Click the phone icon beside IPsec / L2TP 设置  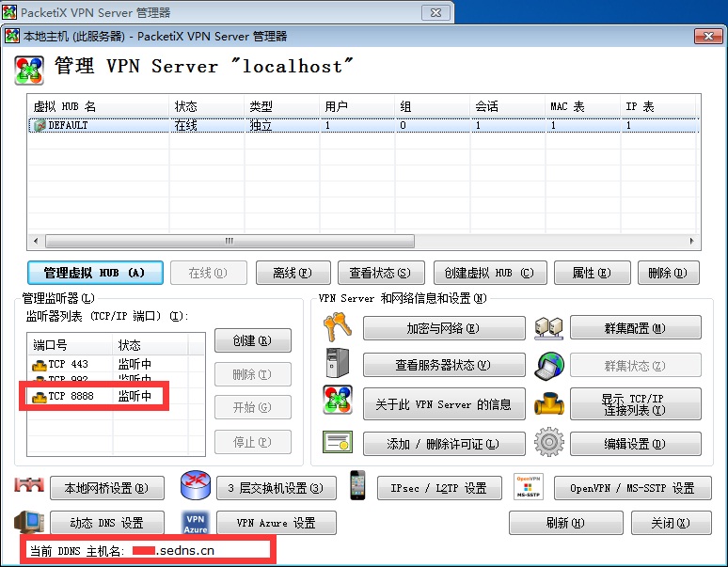(357, 485)
